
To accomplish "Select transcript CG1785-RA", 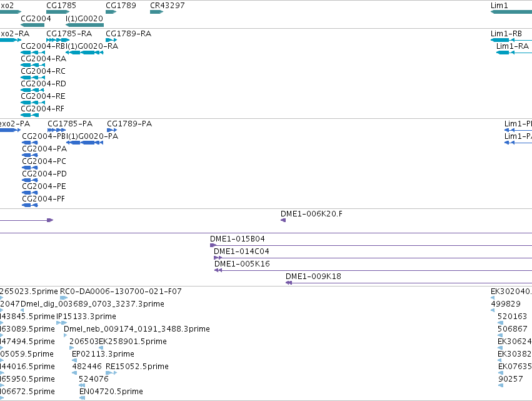I will coord(58,40).
